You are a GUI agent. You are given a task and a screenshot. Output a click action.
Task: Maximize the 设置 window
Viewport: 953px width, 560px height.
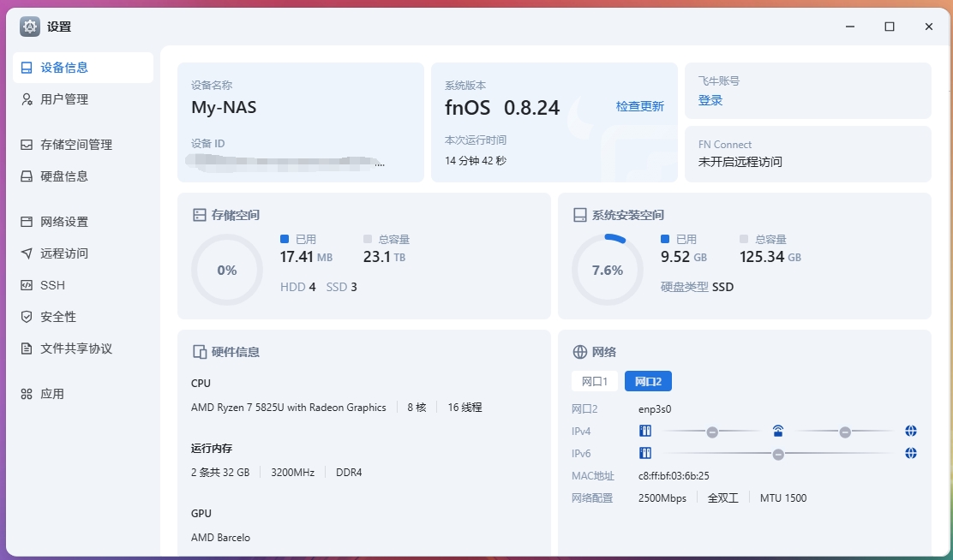click(890, 27)
